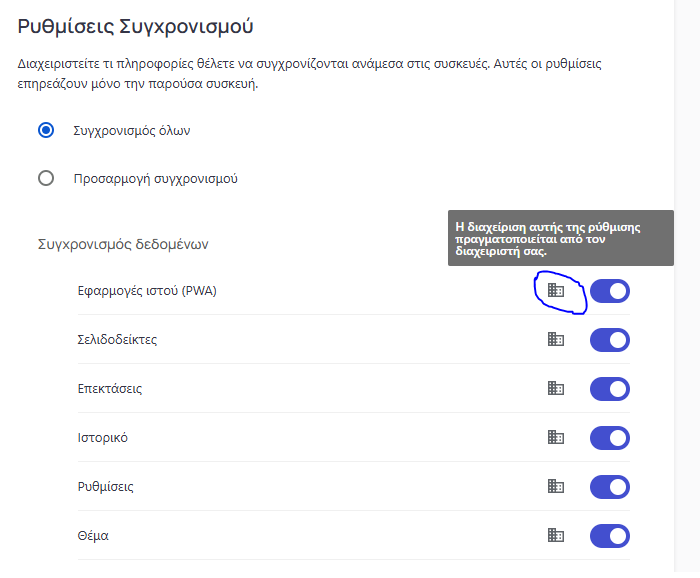Click the Σελιδοδείκτες row label
700x578 pixels.
(117, 340)
